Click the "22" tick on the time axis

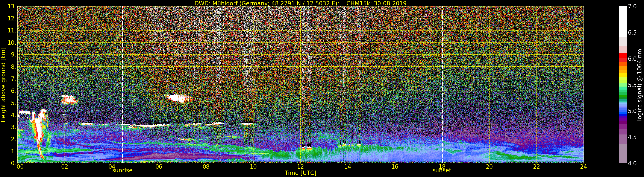536,167
